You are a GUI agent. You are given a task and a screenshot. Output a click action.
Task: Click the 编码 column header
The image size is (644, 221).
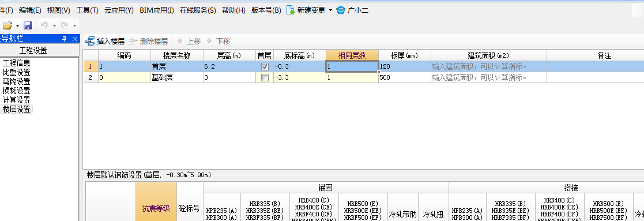124,55
